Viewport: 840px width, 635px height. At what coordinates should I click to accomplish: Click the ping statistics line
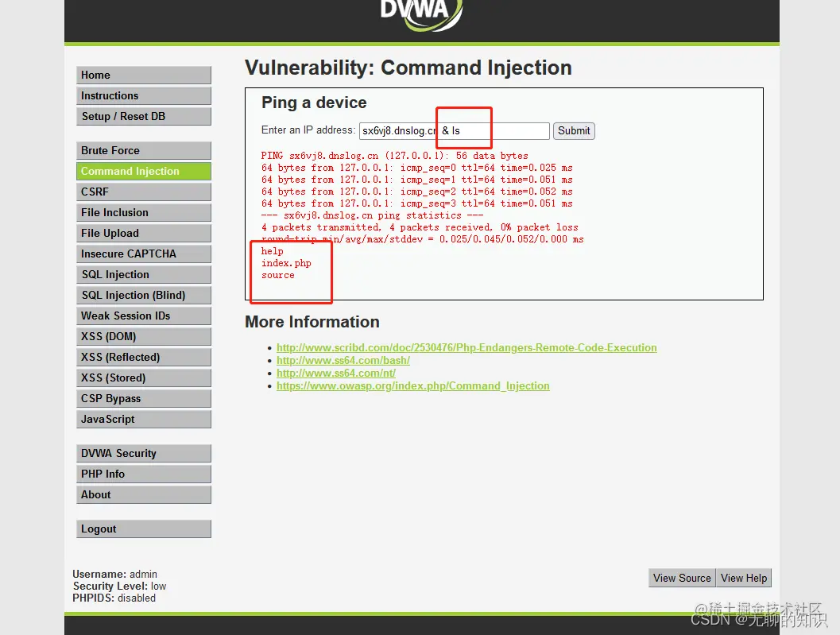pos(373,215)
